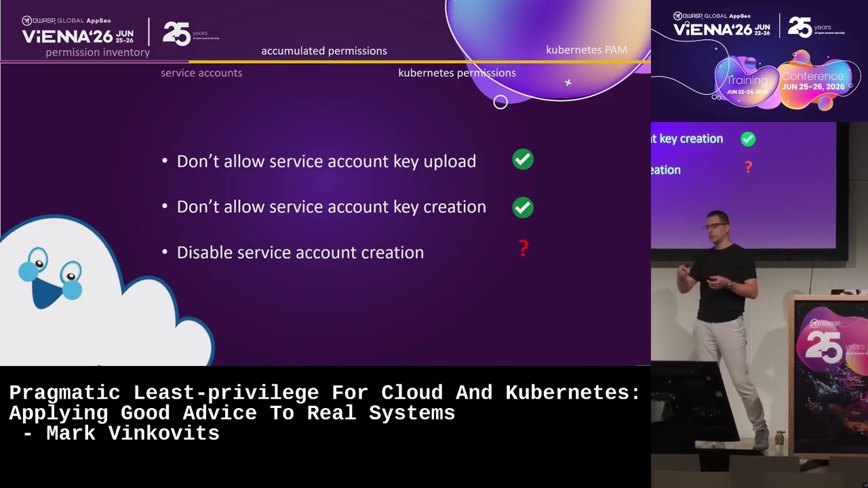Click the title line "Pragmatic Least-privilege For Cloud And Kubernetes:"
Screen dimensions: 868x488
pos(325,393)
